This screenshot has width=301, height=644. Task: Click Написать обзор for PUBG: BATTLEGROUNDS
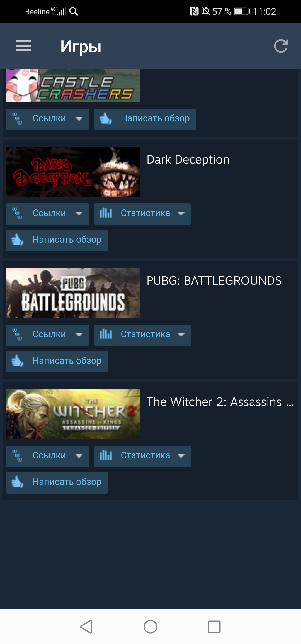57,362
